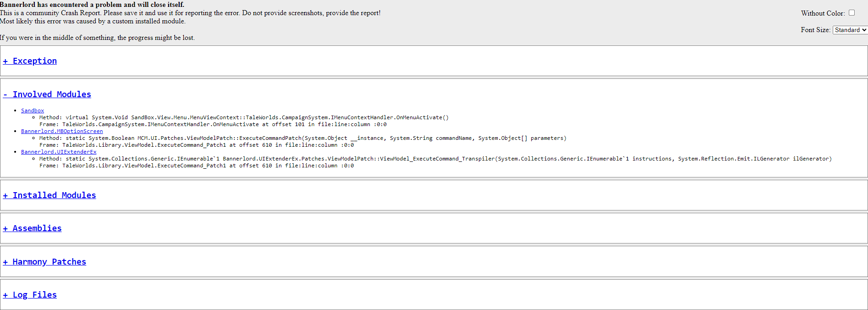Open the Bannerlord.MBOptionScreen module link
Screen dimensions: 868x310
[x=62, y=131]
